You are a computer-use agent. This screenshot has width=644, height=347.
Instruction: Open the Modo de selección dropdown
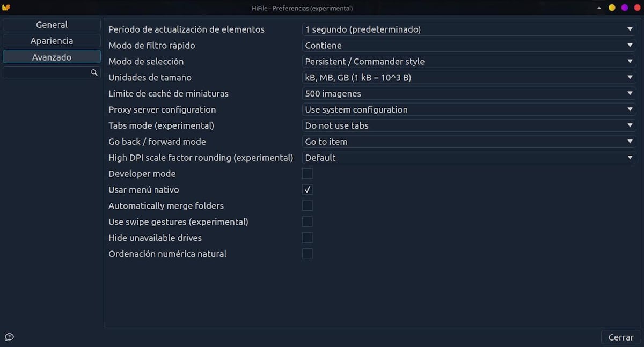tap(469, 62)
